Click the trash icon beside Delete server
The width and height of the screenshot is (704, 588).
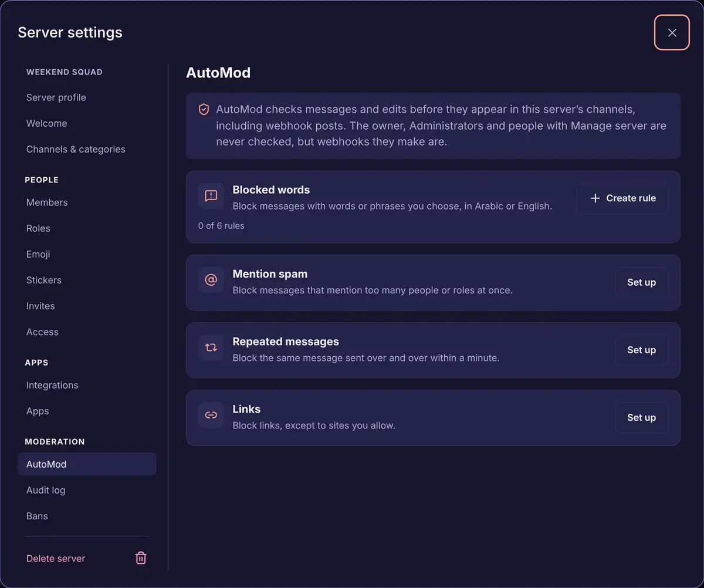141,558
